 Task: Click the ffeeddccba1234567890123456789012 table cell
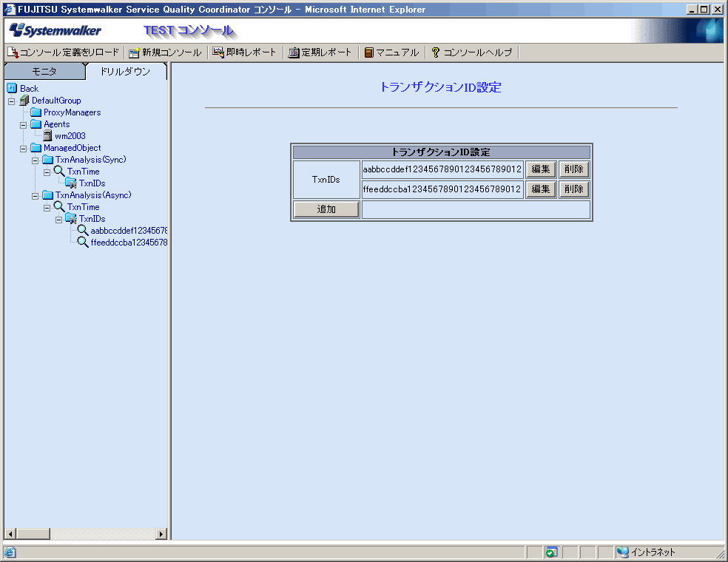(442, 189)
